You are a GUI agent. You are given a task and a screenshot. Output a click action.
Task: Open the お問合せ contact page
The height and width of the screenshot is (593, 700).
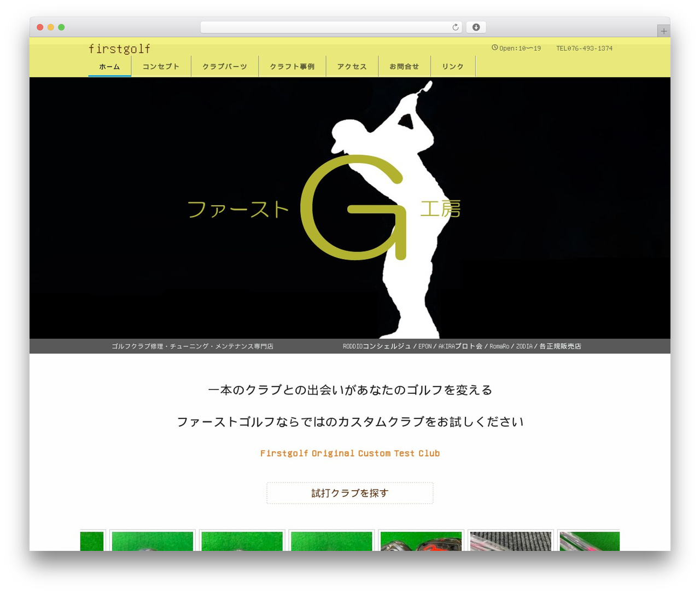click(x=404, y=67)
